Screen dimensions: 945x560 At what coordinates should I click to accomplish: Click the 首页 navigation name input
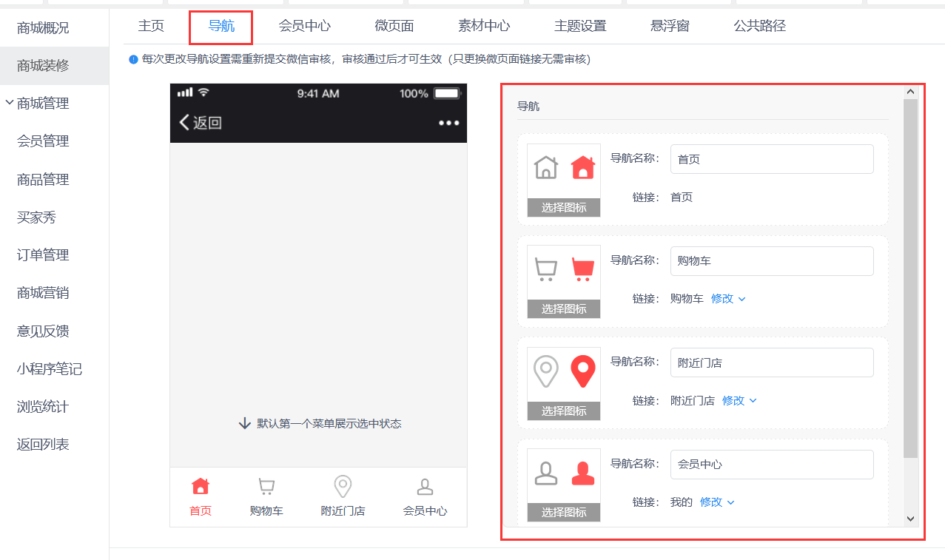click(x=772, y=159)
